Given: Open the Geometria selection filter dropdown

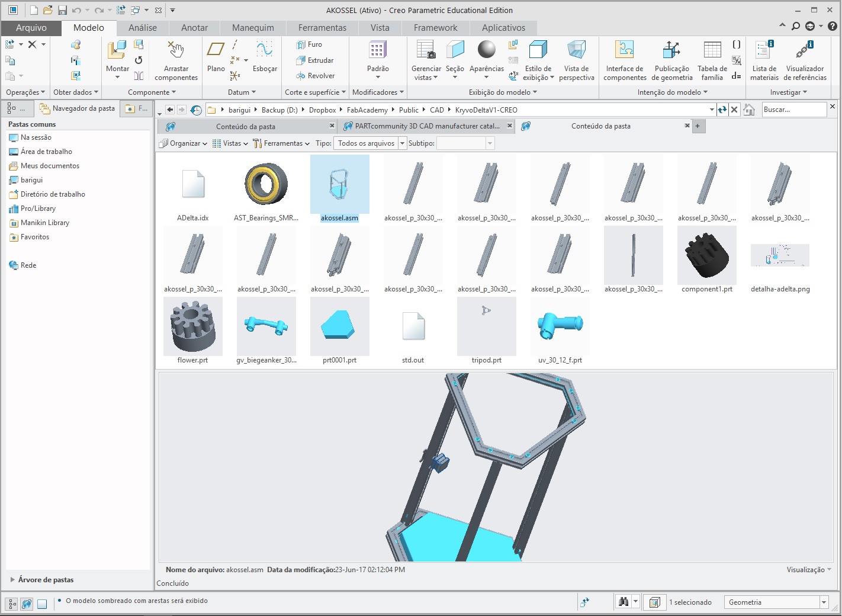Looking at the screenshot, I should tap(824, 602).
